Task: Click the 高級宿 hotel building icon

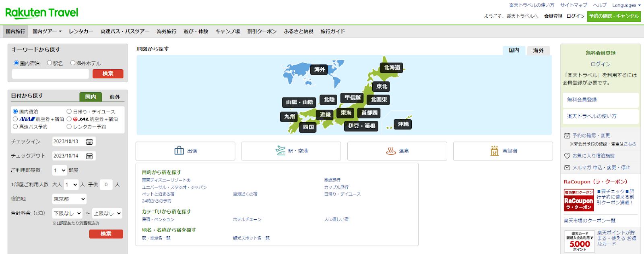Action: [x=495, y=151]
